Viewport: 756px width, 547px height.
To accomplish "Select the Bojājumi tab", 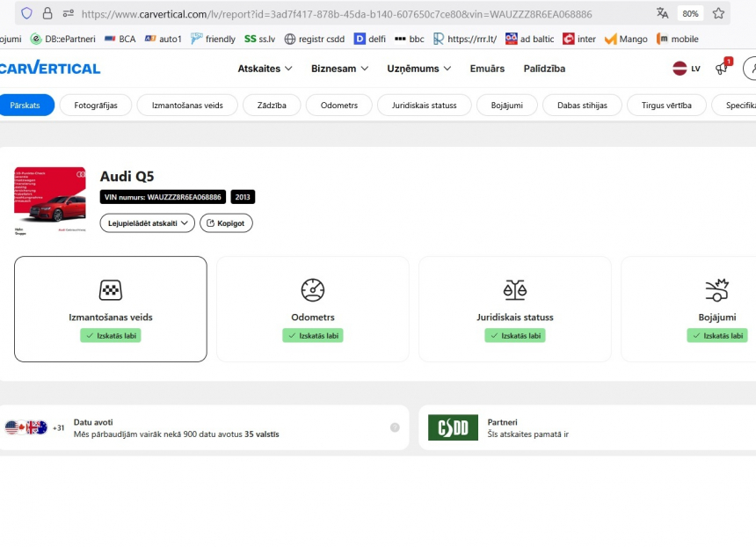I will [x=506, y=106].
